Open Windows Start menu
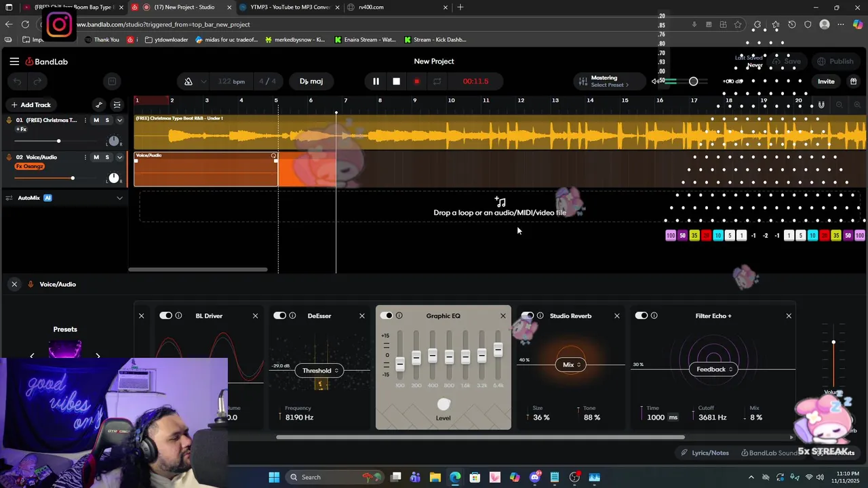The image size is (868, 488). (x=274, y=477)
